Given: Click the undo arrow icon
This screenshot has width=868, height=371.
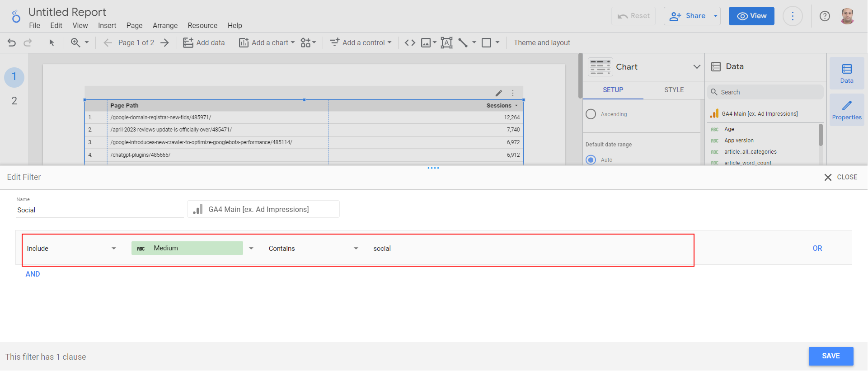Looking at the screenshot, I should click(12, 42).
